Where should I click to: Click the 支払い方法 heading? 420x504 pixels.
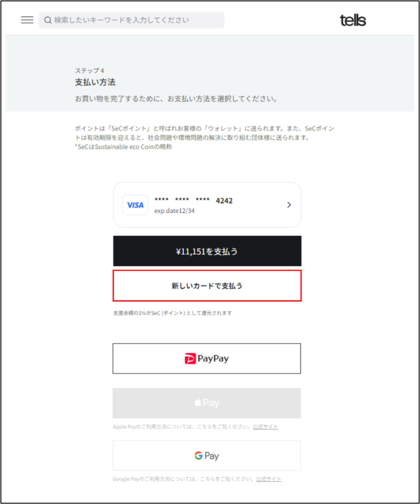[95, 82]
